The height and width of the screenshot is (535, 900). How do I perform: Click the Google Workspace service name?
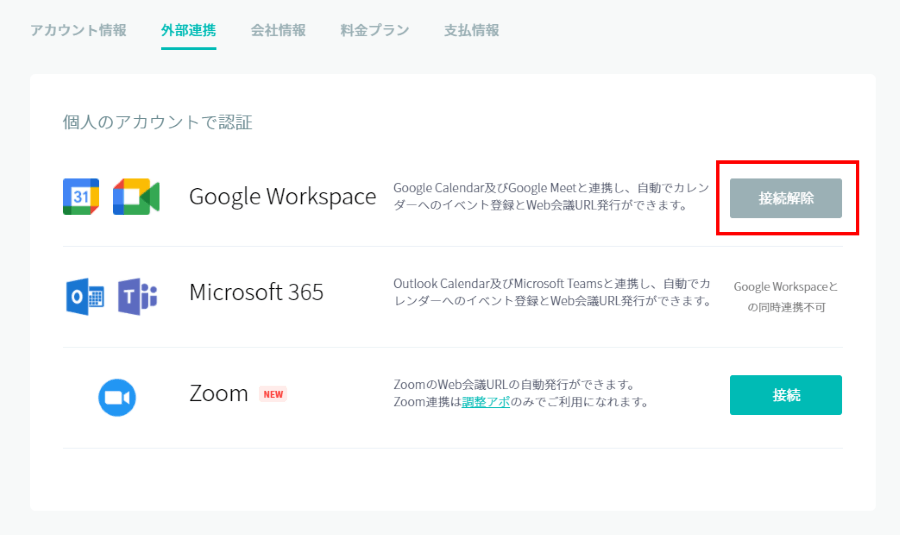point(282,197)
